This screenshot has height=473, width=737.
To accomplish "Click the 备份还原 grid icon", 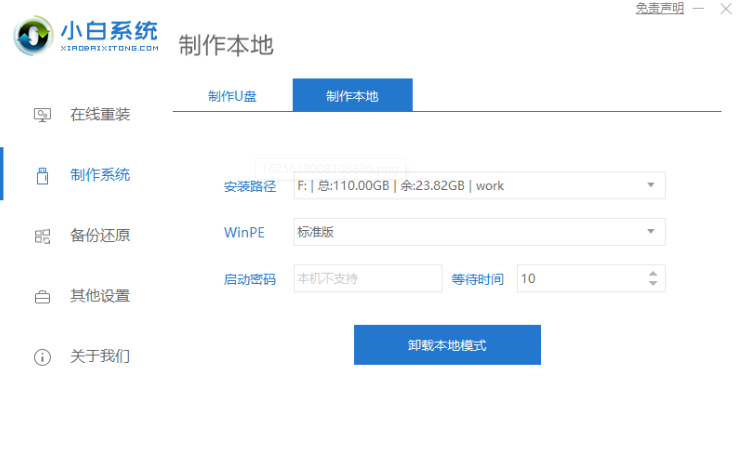I will pos(42,236).
